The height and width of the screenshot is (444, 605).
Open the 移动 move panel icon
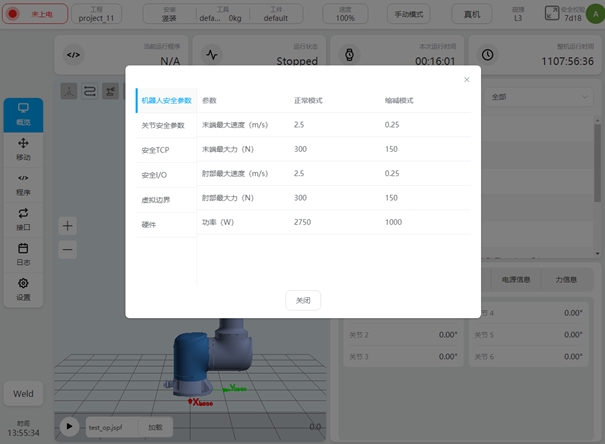23,149
